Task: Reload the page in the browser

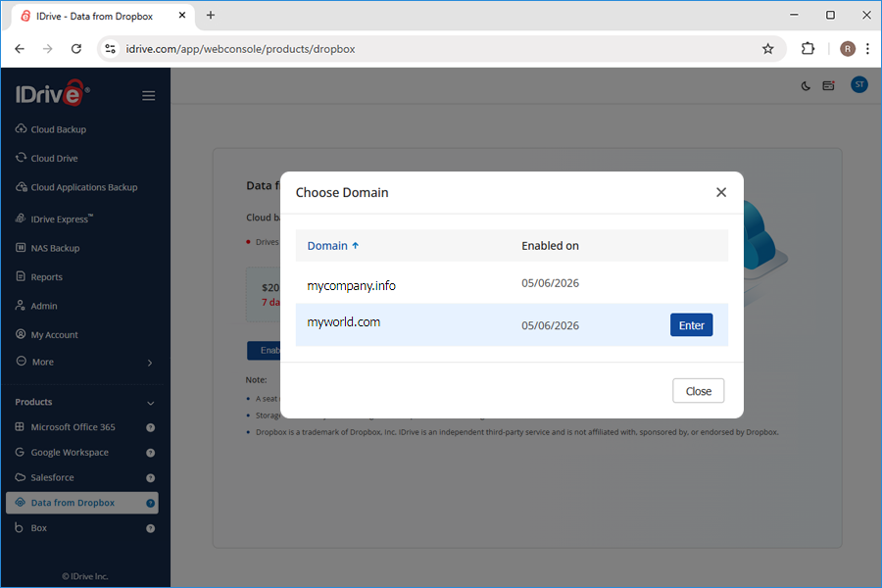Action: click(x=76, y=49)
